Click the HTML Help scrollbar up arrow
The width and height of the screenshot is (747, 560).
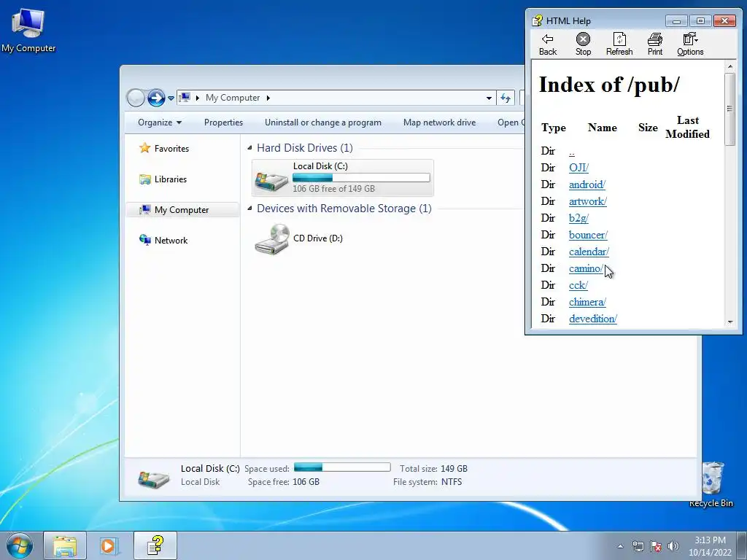730,66
